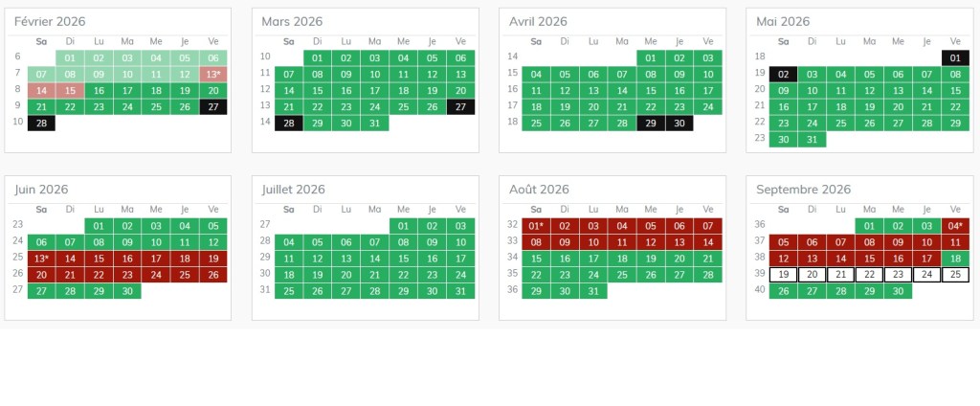Select red 14 in Août 2026
The image size is (980, 406).
(x=707, y=242)
